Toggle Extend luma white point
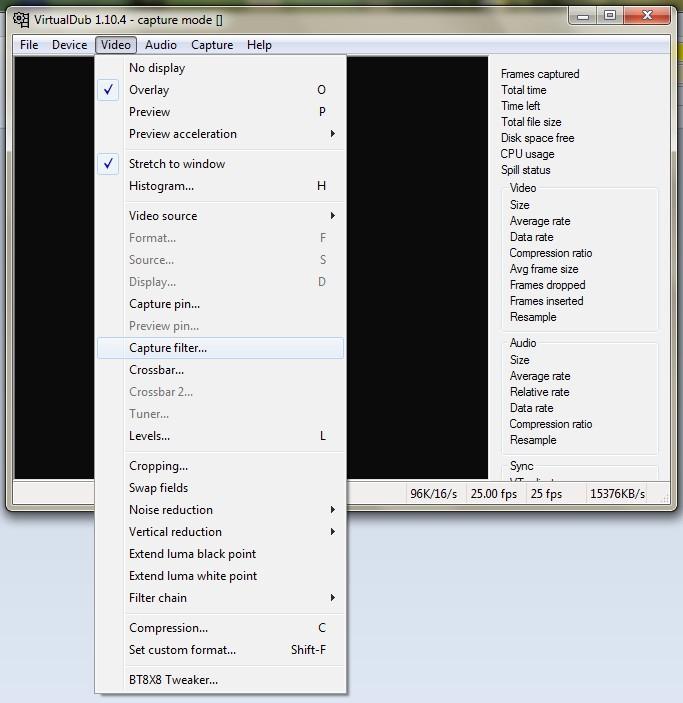Screen dimensions: 683x703 coord(220,576)
